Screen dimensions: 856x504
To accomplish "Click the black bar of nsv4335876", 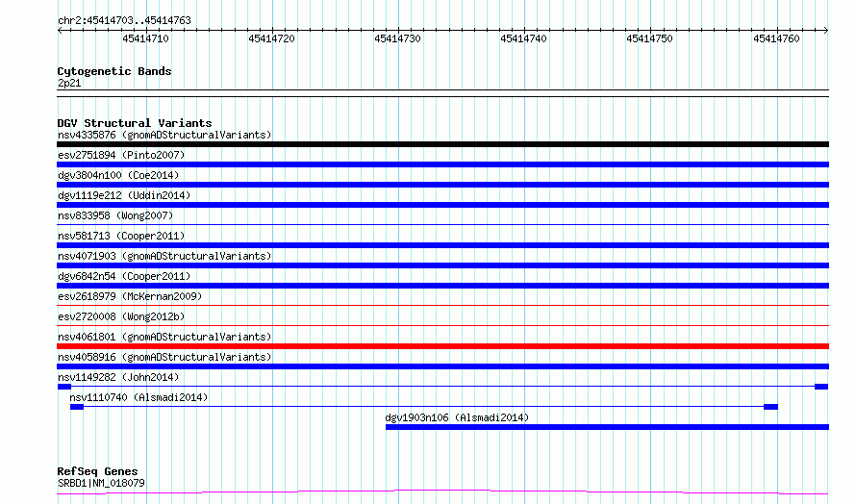I will 442,144.
